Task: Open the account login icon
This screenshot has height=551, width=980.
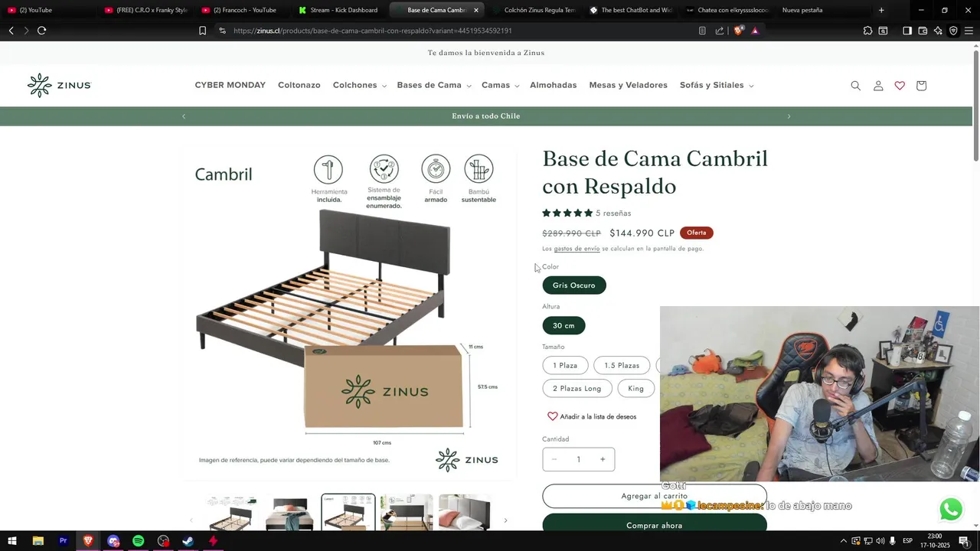Action: click(x=878, y=86)
